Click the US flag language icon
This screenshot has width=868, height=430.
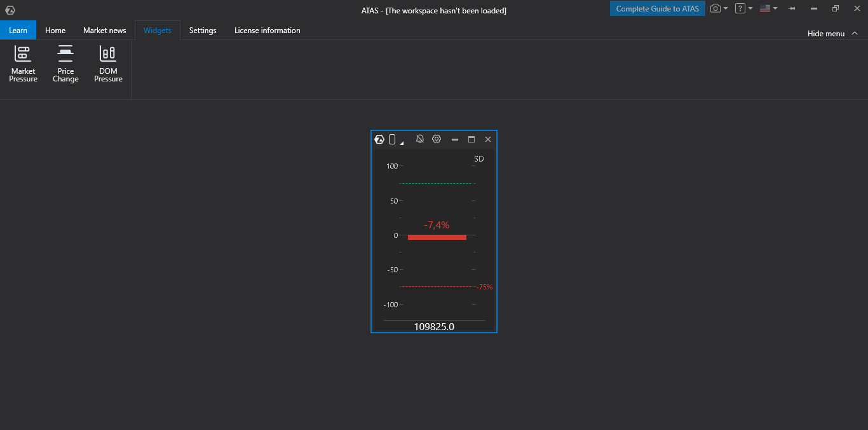(x=765, y=8)
